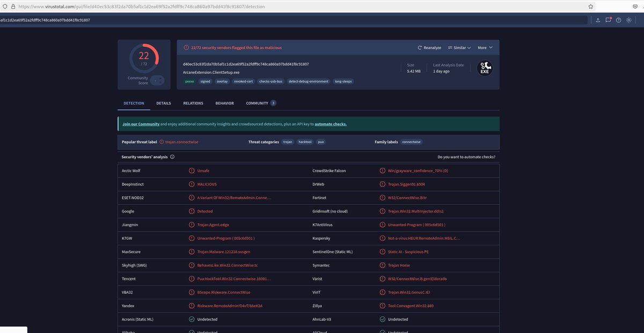Viewport: 644px width, 333px height.
Task: Click the signed tag
Action: [x=205, y=82]
